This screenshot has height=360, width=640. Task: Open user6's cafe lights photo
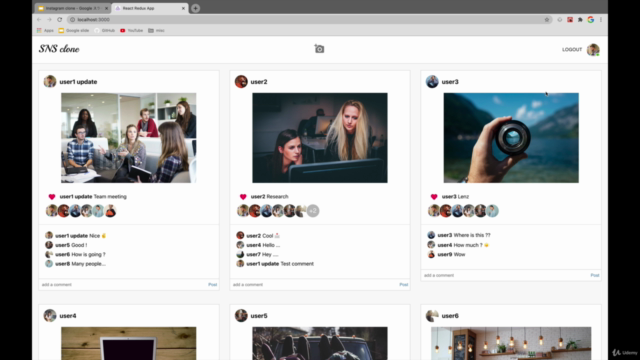click(x=511, y=343)
